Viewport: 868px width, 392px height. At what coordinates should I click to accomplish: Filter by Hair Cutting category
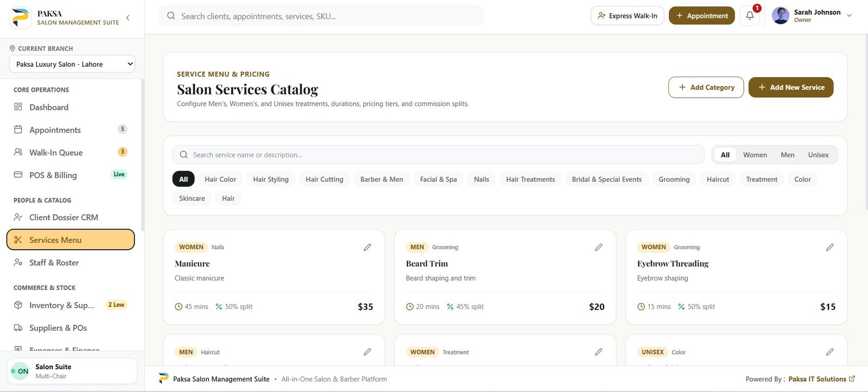pos(324,179)
